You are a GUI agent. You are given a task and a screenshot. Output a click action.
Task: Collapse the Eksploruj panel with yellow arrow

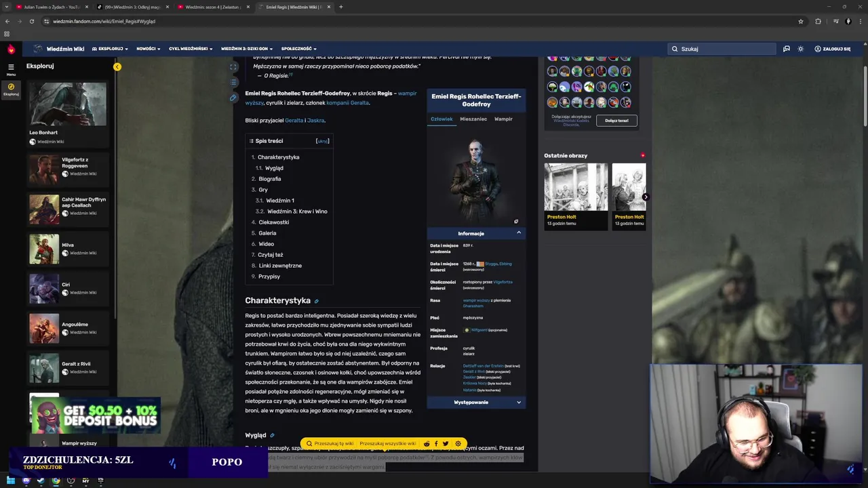117,66
